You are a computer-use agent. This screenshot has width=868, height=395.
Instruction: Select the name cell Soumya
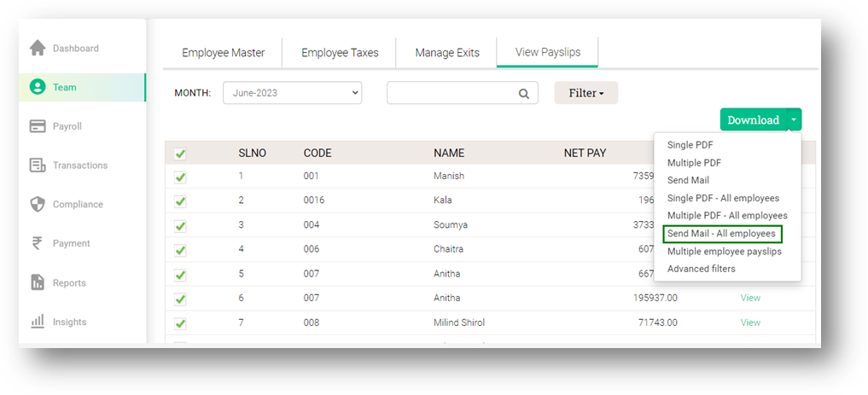450,224
